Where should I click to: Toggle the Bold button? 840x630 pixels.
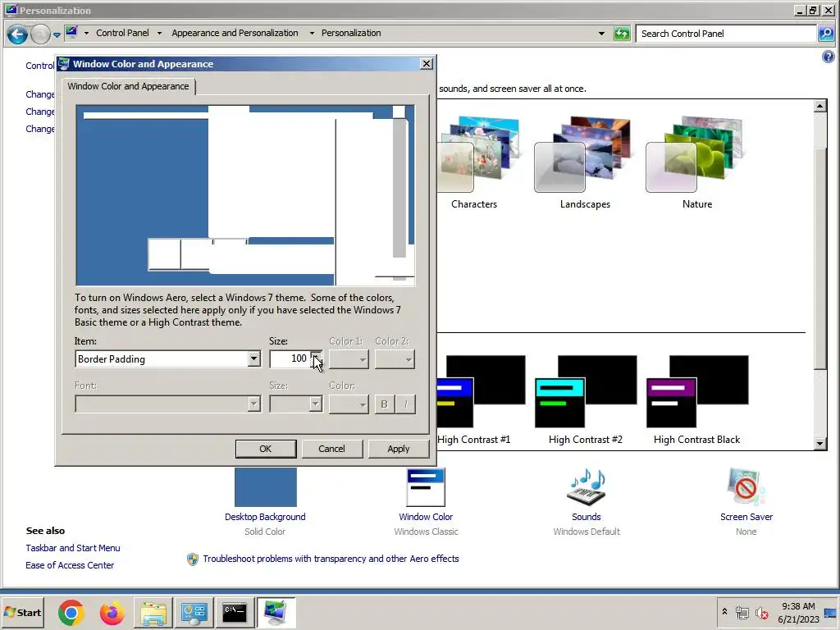click(x=384, y=404)
